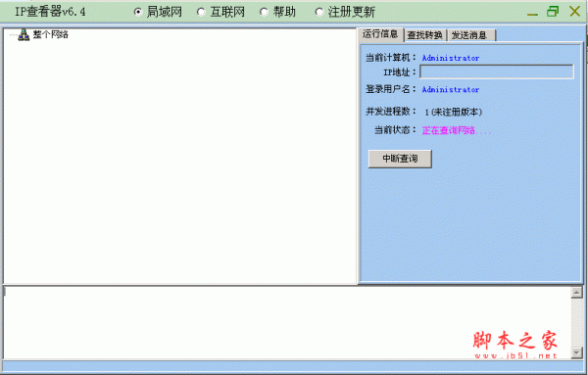Switch to the 运行信息 tab
588x375 pixels.
[x=380, y=34]
